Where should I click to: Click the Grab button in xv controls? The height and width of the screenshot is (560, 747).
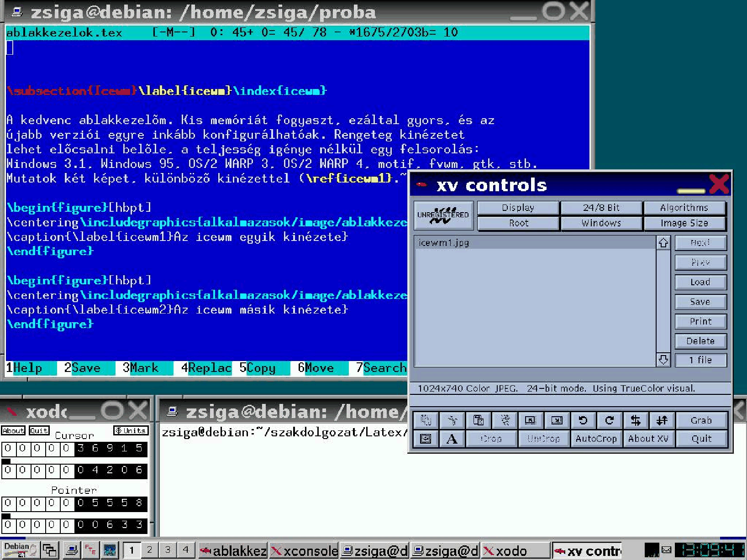pyautogui.click(x=701, y=420)
